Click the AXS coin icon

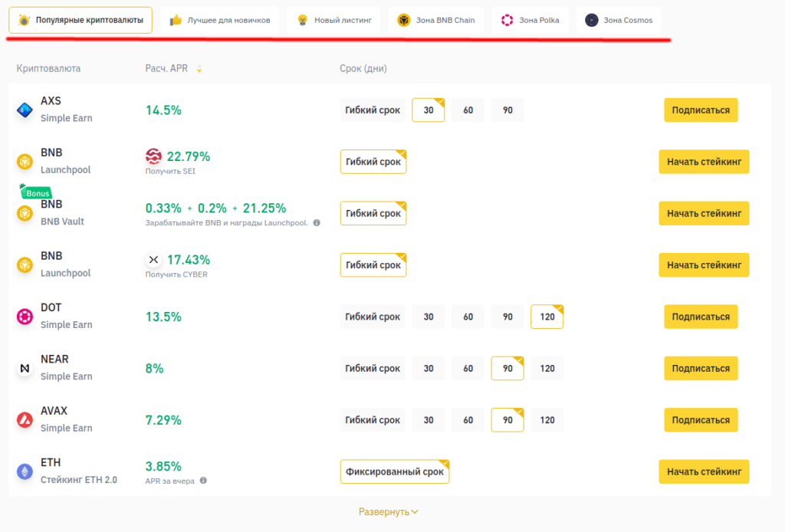tap(25, 110)
